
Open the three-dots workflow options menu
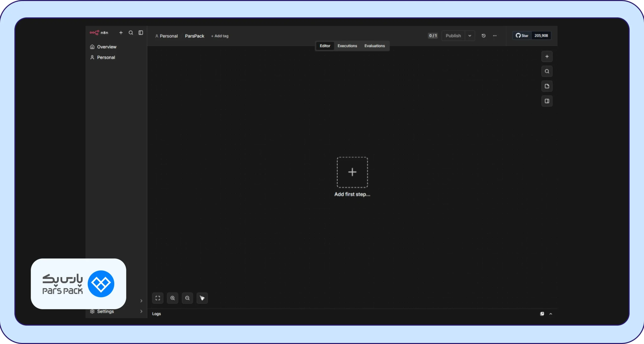point(495,36)
